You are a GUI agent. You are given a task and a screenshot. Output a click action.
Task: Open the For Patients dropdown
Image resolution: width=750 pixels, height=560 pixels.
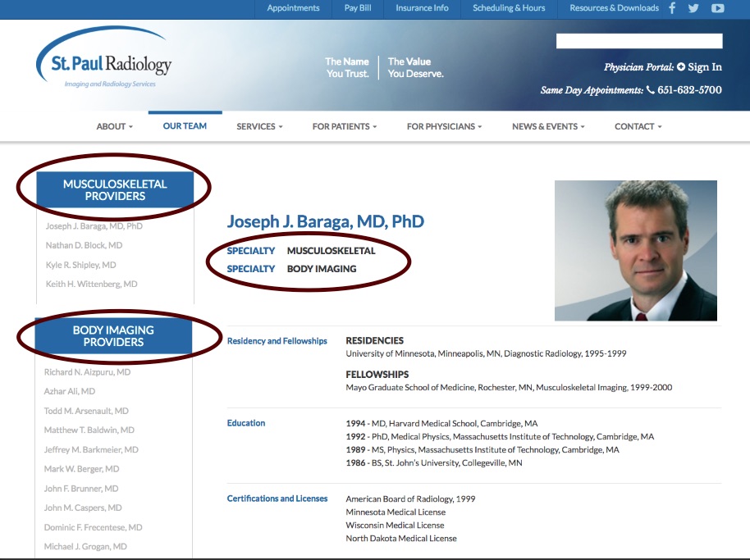point(344,127)
